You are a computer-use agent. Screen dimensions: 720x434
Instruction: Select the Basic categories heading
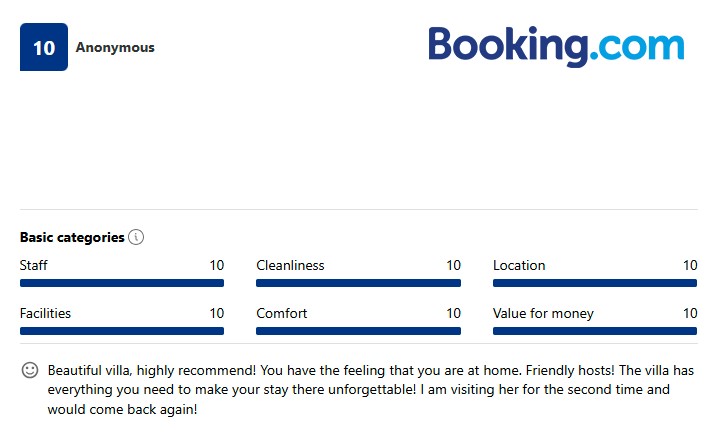pyautogui.click(x=72, y=238)
